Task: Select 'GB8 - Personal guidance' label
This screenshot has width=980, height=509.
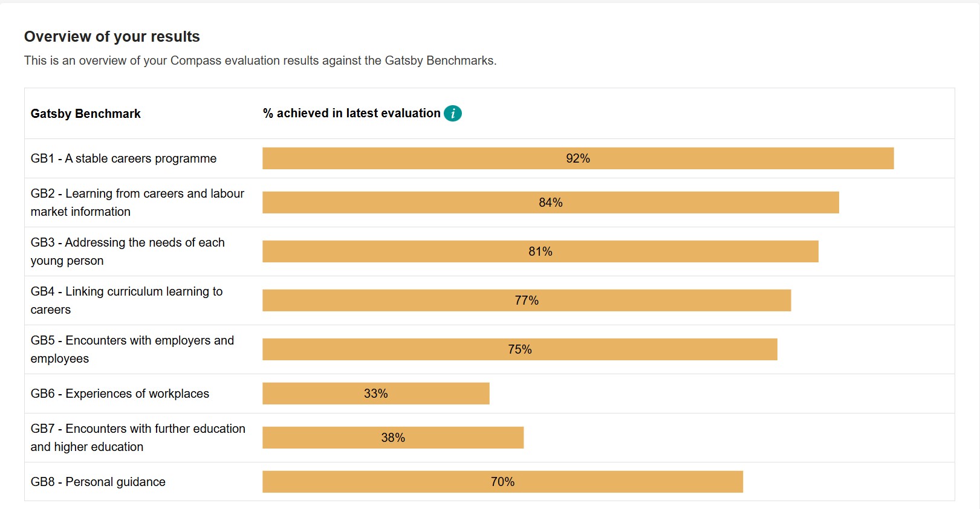Action: click(x=98, y=482)
